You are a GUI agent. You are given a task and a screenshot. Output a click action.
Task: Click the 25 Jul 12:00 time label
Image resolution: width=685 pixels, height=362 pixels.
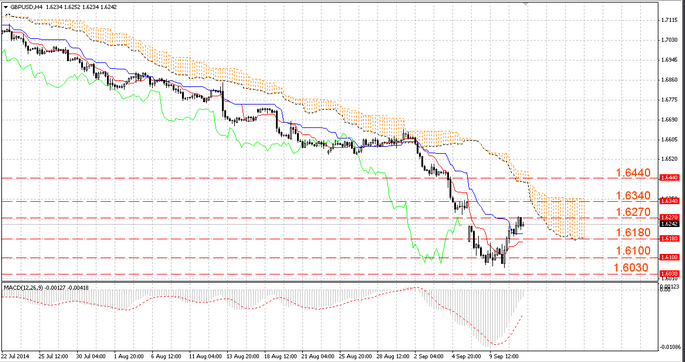52,356
